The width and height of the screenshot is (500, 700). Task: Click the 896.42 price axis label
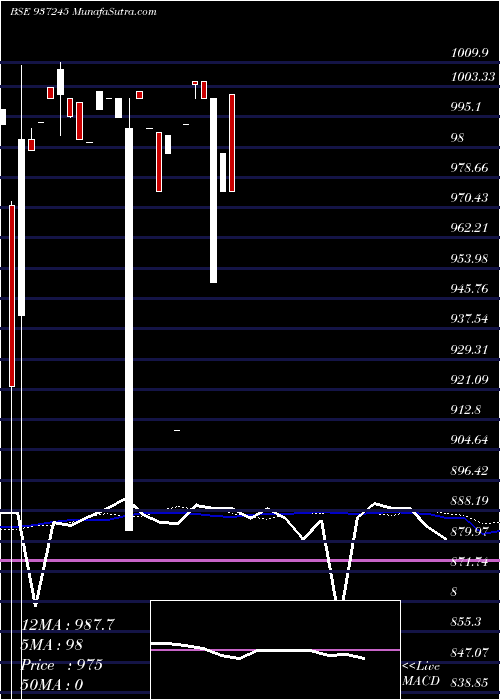coord(470,471)
